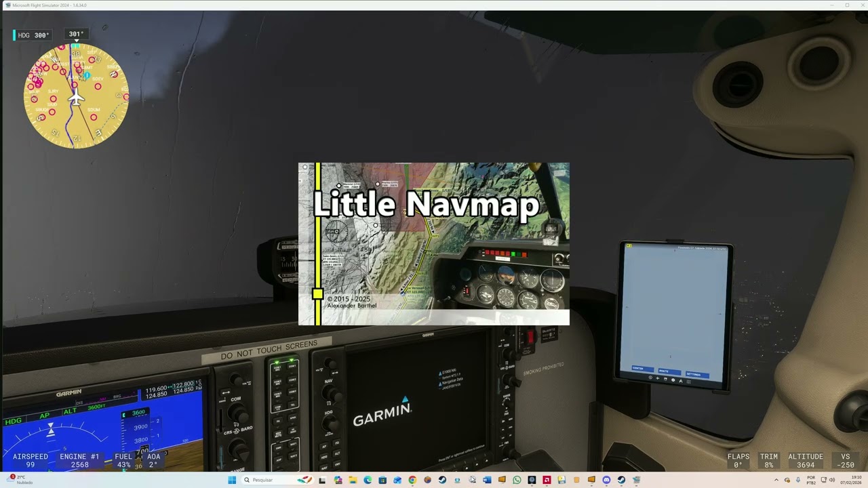The image size is (868, 488).
Task: Open Discord from the taskbar
Action: pyautogui.click(x=606, y=480)
